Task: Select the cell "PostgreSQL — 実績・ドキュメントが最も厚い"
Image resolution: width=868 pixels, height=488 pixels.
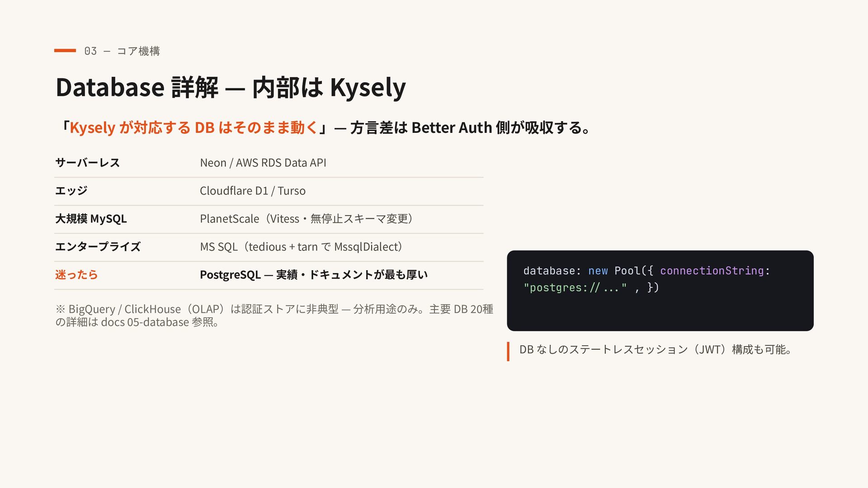Action: [x=314, y=275]
